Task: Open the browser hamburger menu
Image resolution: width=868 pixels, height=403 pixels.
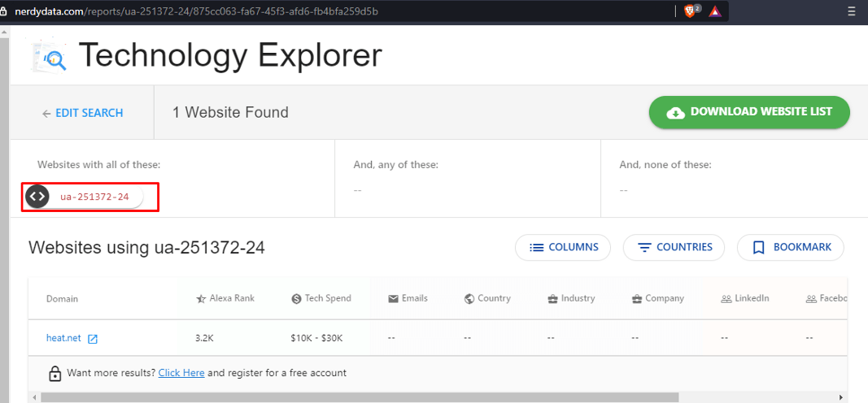Action: pos(852,11)
